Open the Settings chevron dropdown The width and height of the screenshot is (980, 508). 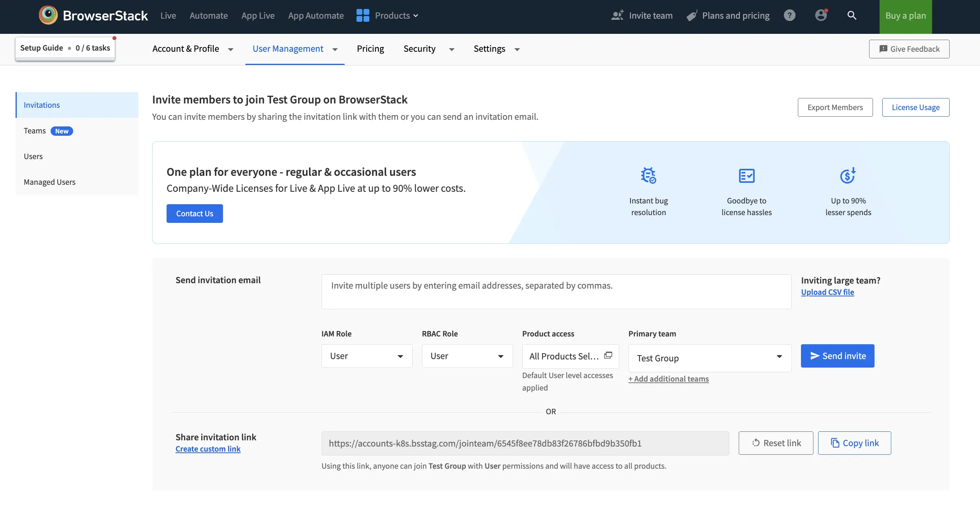point(517,49)
